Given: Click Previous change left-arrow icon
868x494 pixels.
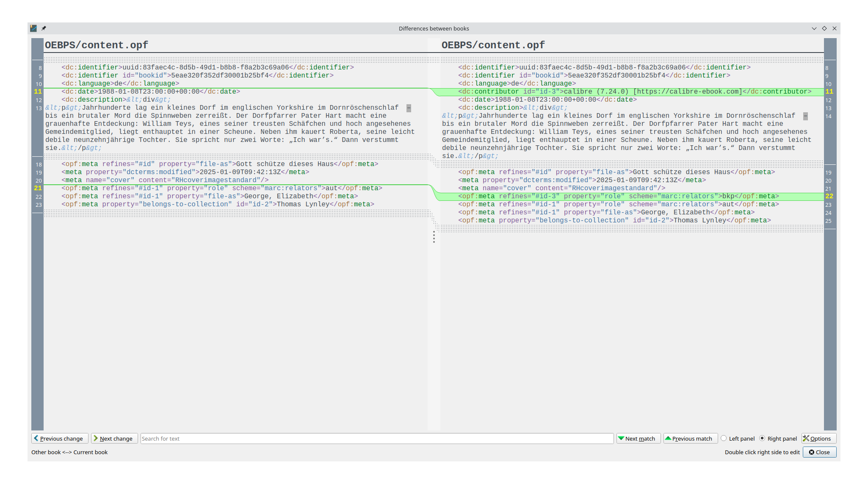Looking at the screenshot, I should pyautogui.click(x=36, y=438).
